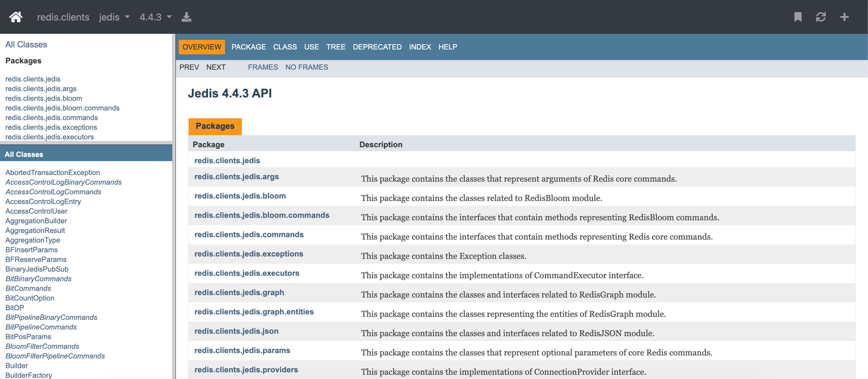Open redis.clients.jedis.executors in sidebar packages
Image resolution: width=868 pixels, height=379 pixels.
(49, 137)
